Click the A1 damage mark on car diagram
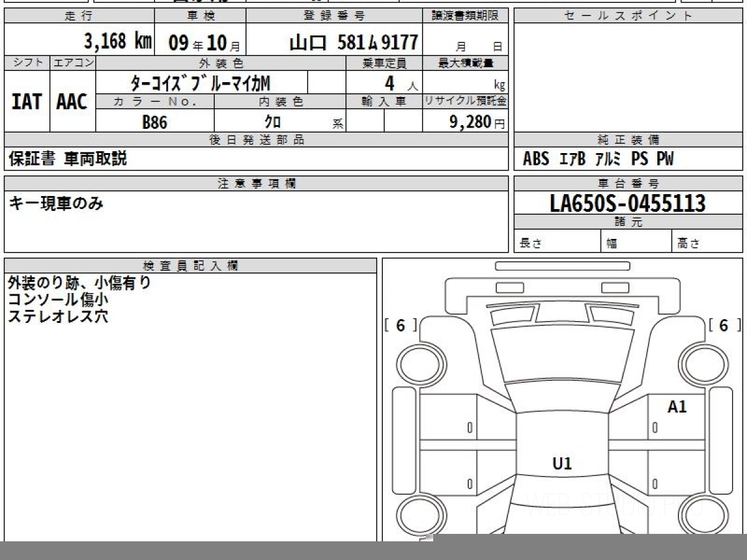Viewport: 747px width, 560px height. [677, 408]
